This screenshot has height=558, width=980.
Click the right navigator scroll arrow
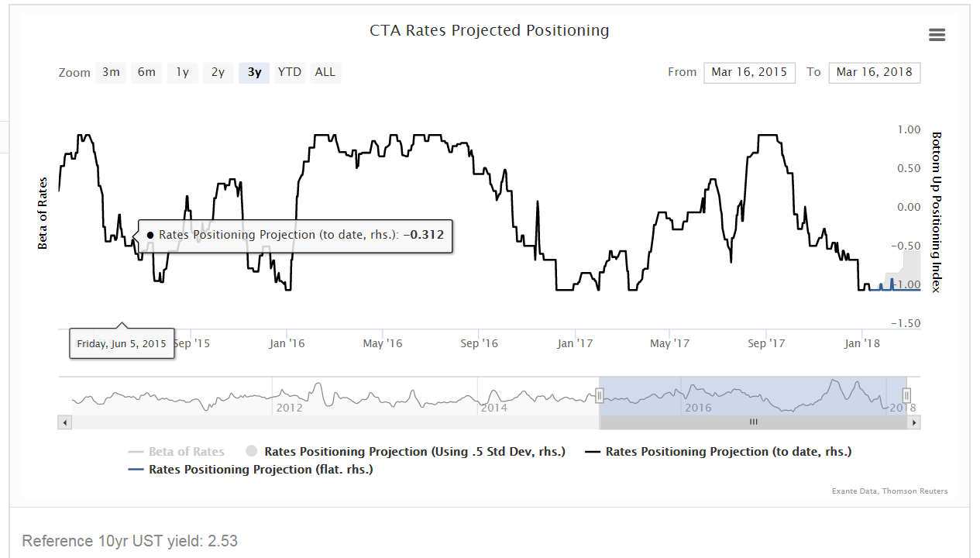[x=913, y=422]
